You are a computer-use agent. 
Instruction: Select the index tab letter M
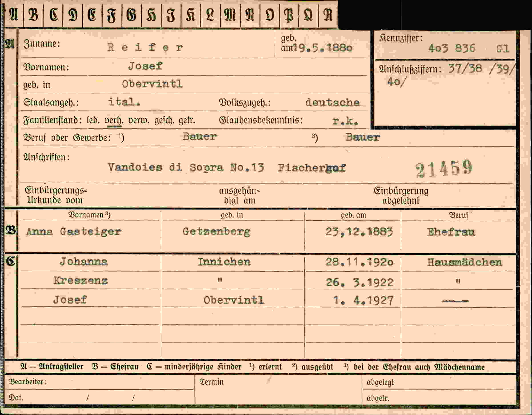click(230, 15)
